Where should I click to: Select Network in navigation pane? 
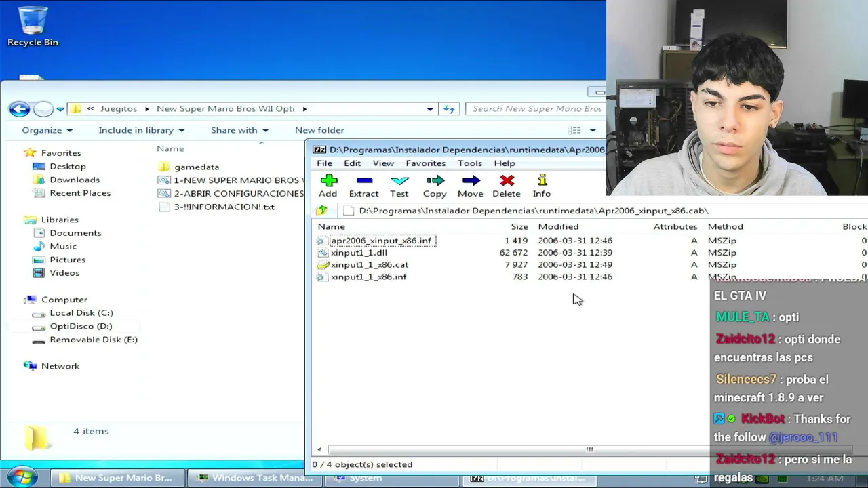point(60,366)
